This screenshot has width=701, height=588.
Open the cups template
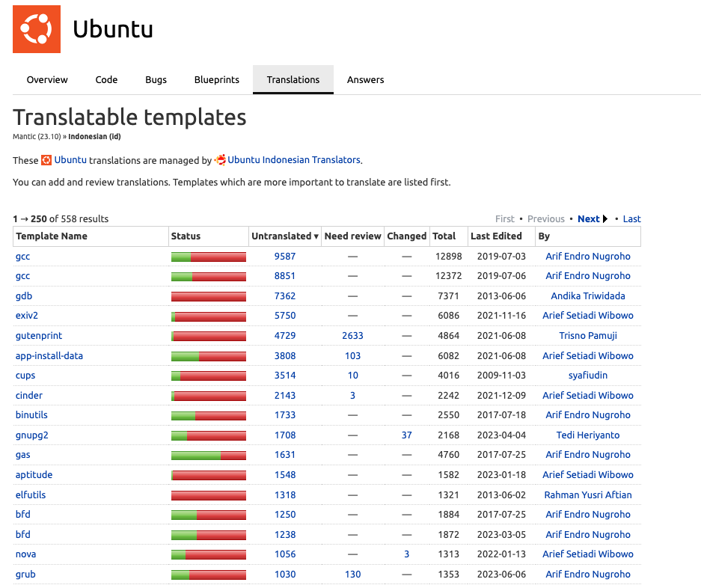pos(25,376)
